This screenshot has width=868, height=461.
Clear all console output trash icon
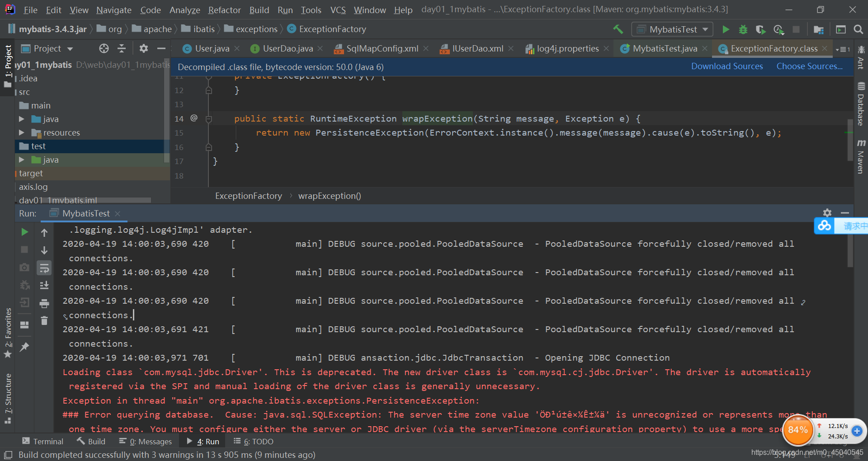pos(44,320)
